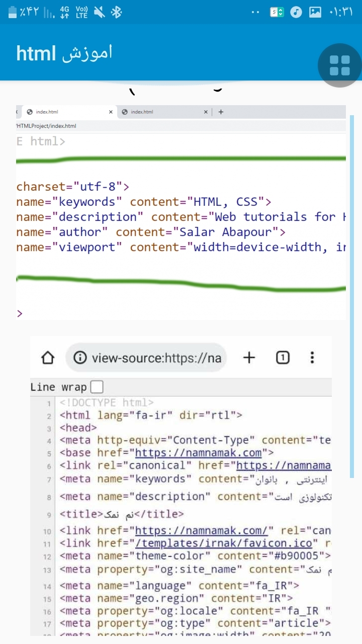Tap the browser home icon
This screenshot has width=362, height=644.
click(x=47, y=358)
